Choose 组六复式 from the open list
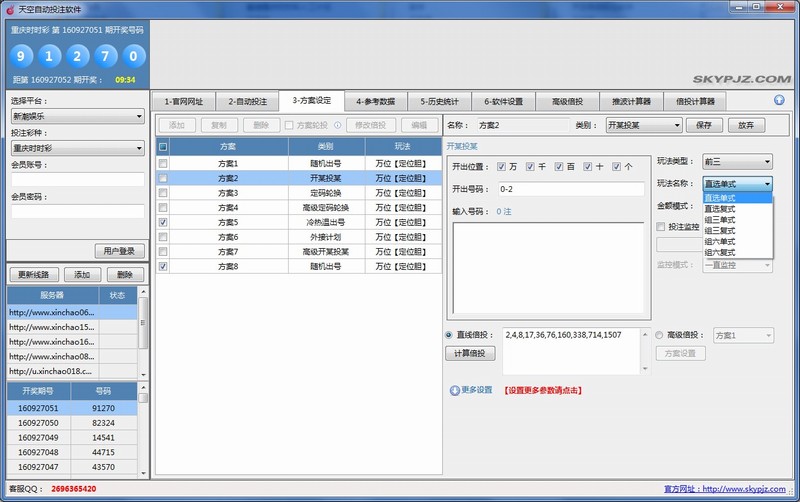Image resolution: width=800 pixels, height=502 pixels. 721,253
